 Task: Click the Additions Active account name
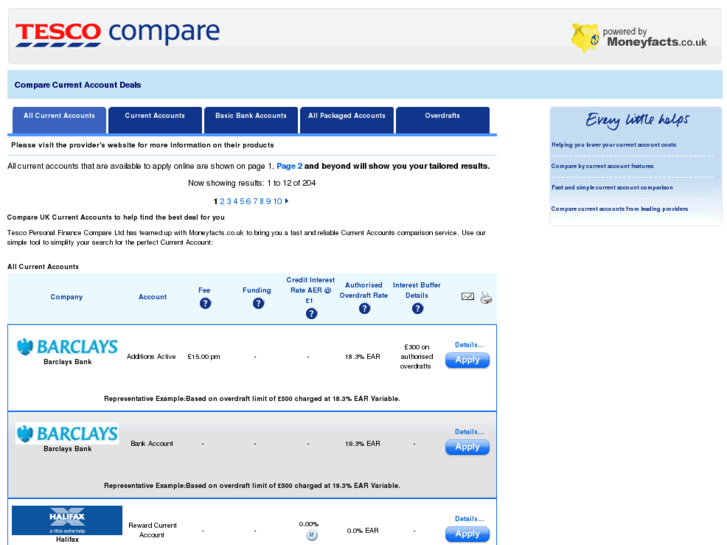click(151, 357)
